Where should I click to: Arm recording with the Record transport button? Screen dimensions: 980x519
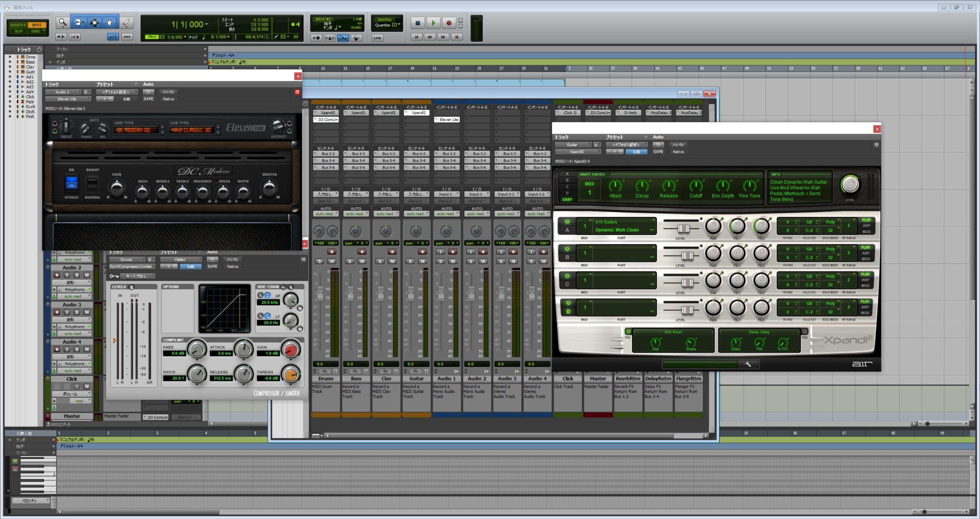449,23
